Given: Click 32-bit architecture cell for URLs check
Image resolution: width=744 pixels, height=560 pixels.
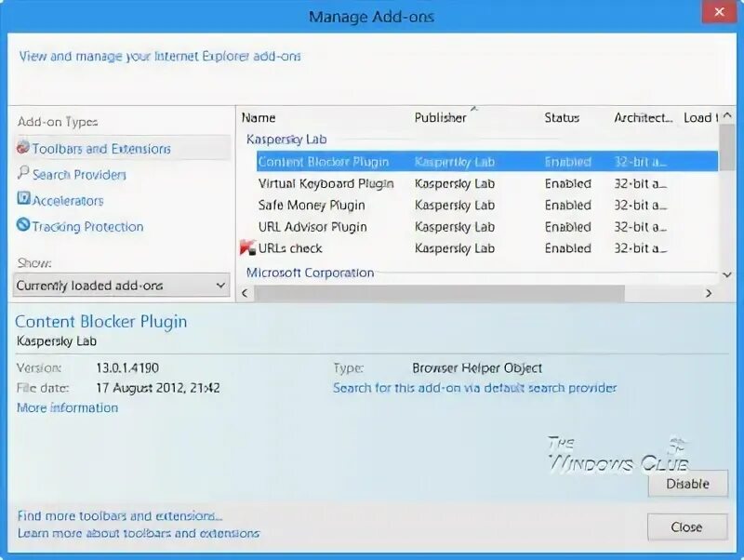Looking at the screenshot, I should pyautogui.click(x=640, y=248).
